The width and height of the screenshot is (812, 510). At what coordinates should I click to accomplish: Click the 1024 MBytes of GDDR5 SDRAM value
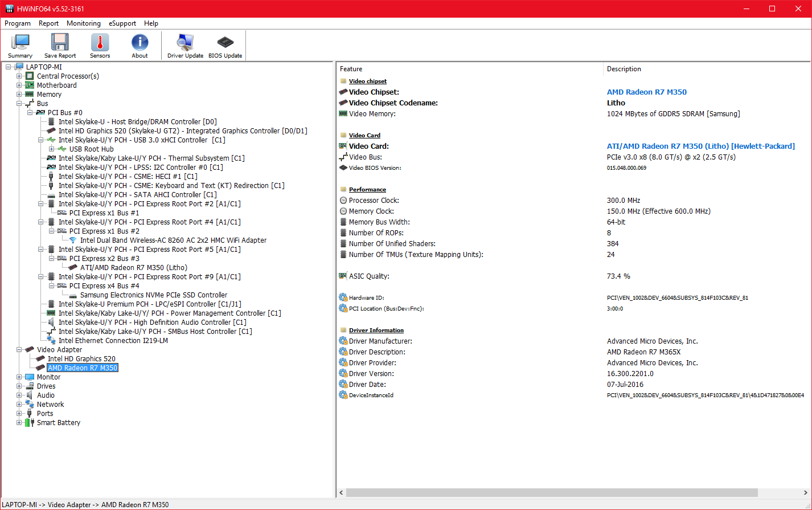click(x=674, y=113)
